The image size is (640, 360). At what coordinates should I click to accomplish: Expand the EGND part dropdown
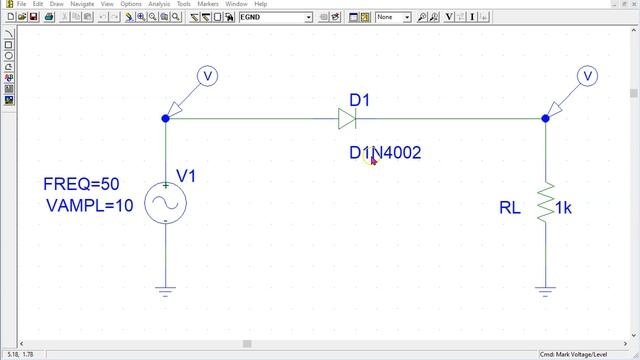point(309,17)
